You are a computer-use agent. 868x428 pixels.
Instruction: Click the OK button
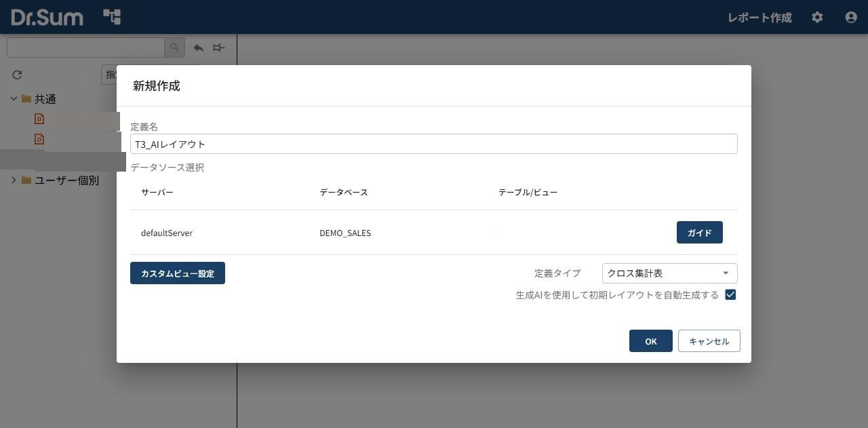(x=651, y=341)
